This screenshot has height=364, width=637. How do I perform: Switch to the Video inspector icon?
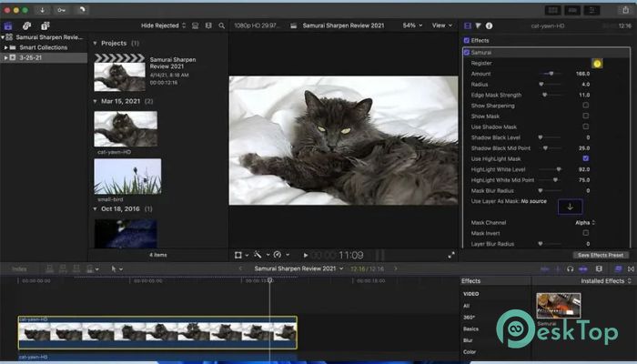(468, 25)
